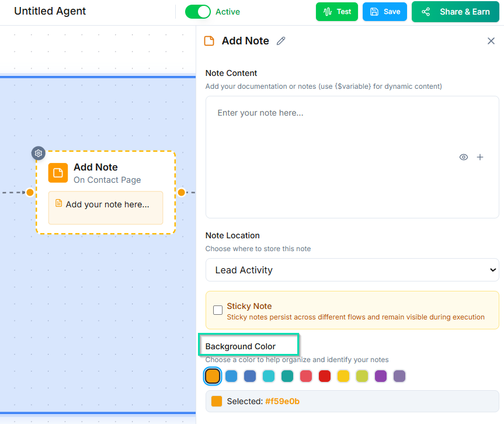Click the Share & Earn button
Screen dimensions: 504x424
tap(456, 12)
